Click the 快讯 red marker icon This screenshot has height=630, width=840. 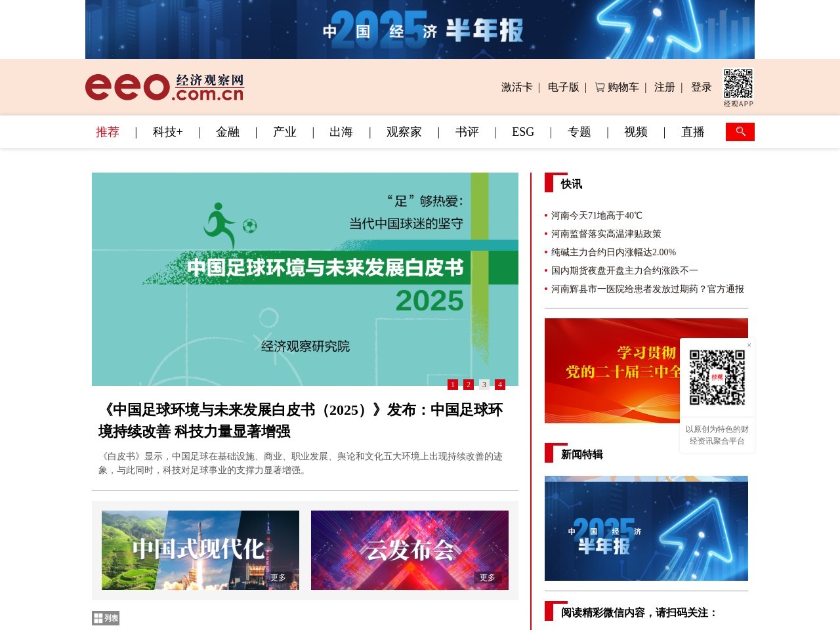click(x=549, y=184)
